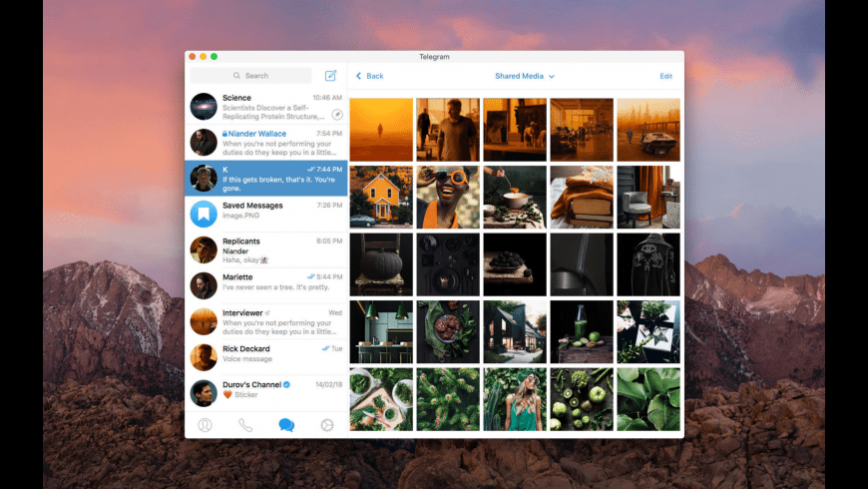Click the Shared Media dropdown arrow
868x489 pixels.
pyautogui.click(x=552, y=77)
